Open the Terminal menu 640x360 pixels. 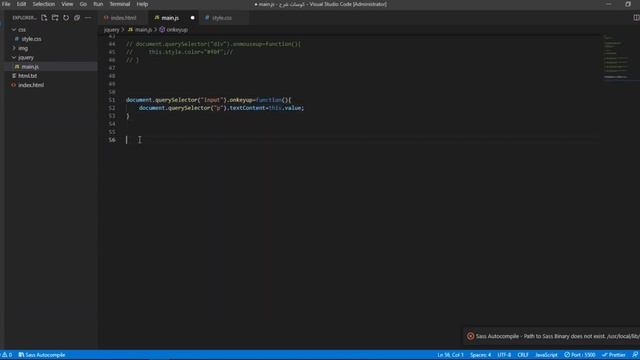pyautogui.click(x=120, y=4)
